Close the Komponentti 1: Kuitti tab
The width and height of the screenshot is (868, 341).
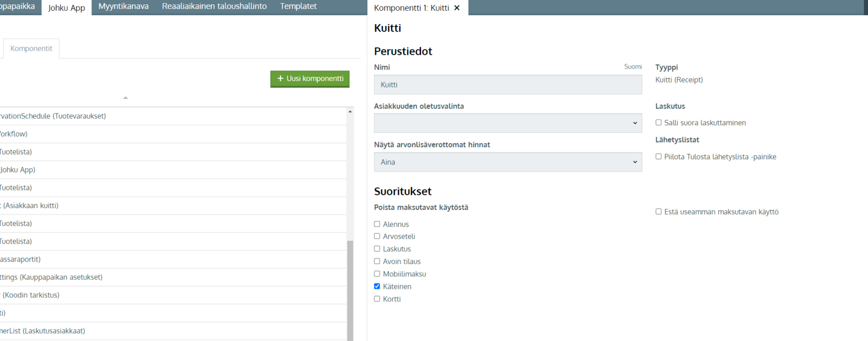[457, 8]
